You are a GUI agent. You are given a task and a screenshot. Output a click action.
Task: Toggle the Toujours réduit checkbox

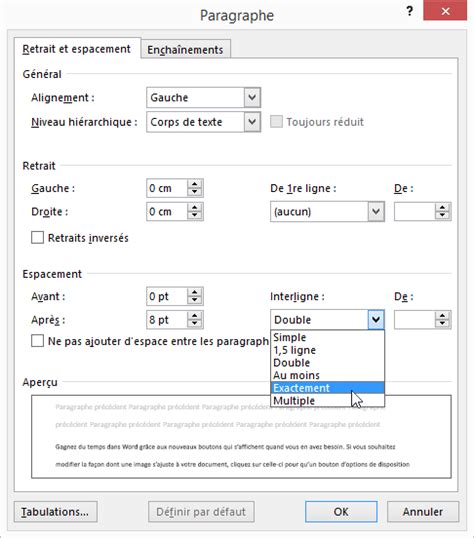click(x=276, y=121)
